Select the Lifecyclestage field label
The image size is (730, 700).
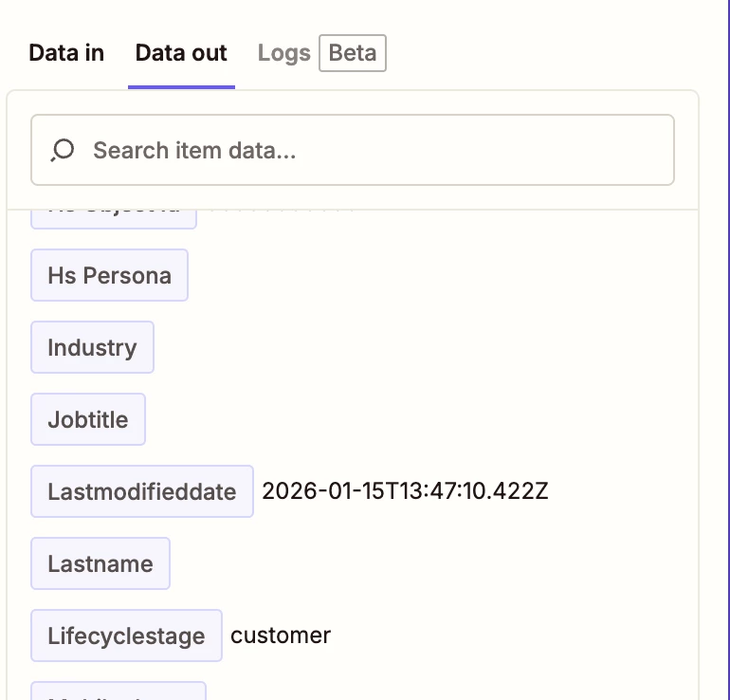click(x=126, y=636)
